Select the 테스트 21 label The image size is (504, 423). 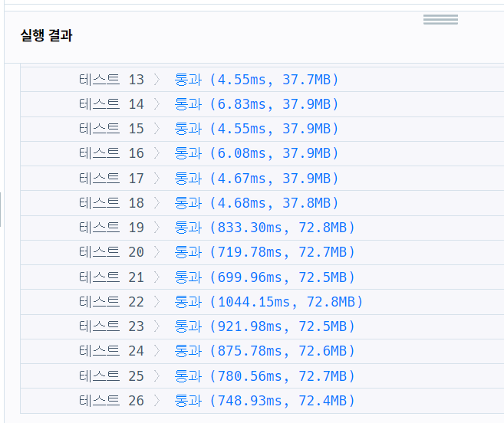[x=111, y=277]
